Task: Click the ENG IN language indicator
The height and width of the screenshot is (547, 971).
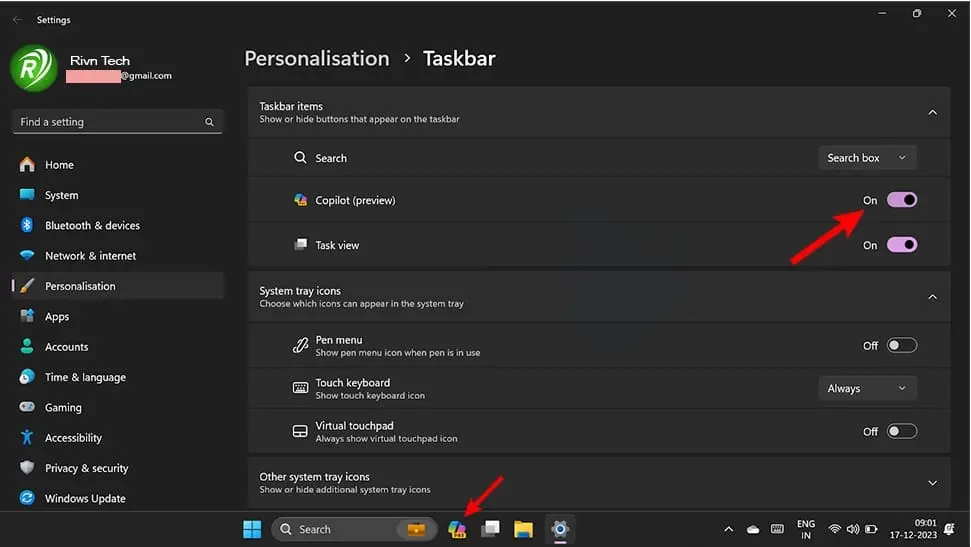Action: pyautogui.click(x=806, y=530)
